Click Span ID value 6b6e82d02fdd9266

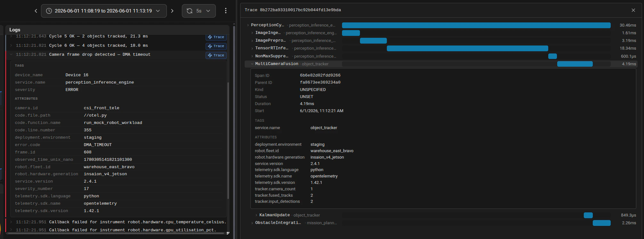pyautogui.click(x=320, y=75)
